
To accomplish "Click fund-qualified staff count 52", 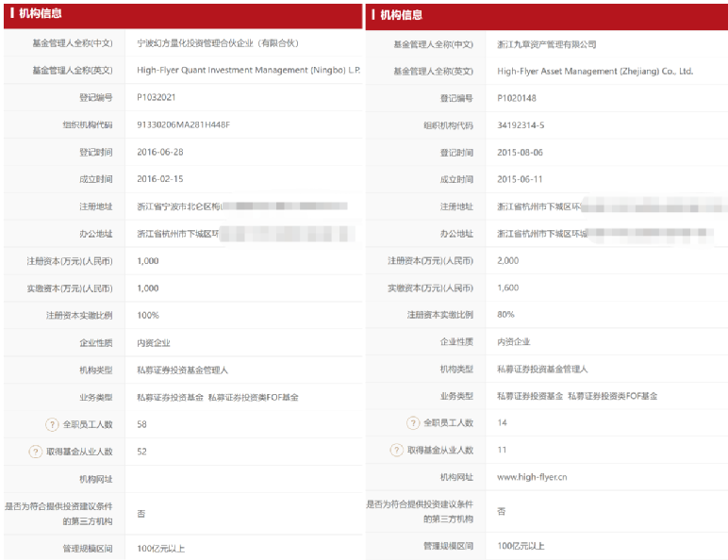I will [141, 452].
